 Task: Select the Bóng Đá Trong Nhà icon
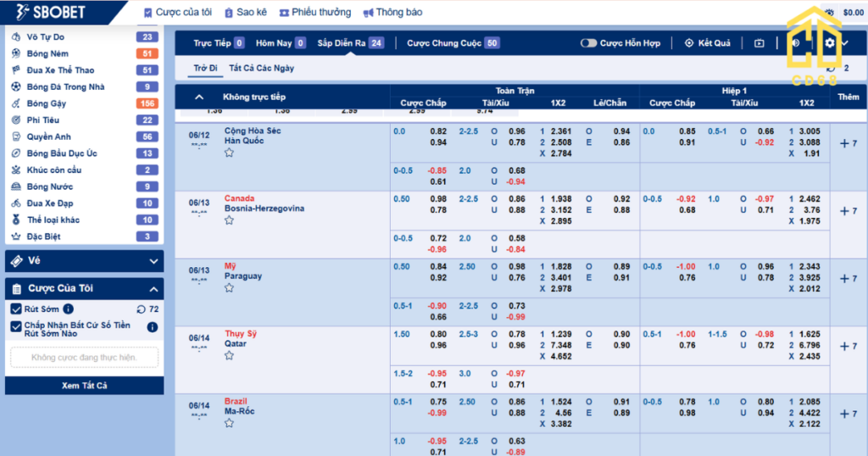(x=16, y=87)
